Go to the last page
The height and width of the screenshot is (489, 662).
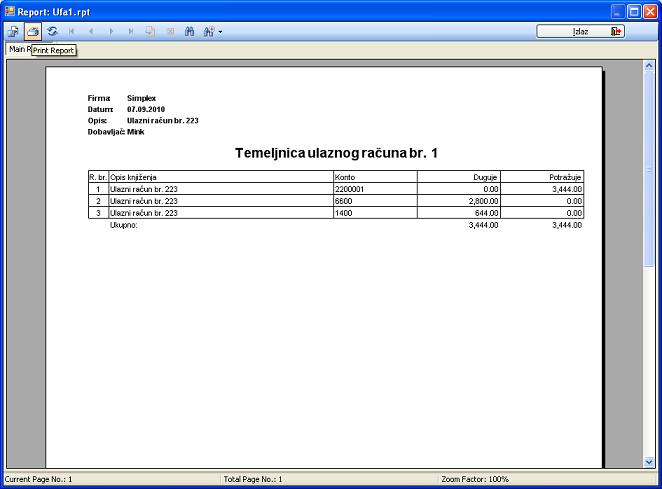pyautogui.click(x=130, y=32)
